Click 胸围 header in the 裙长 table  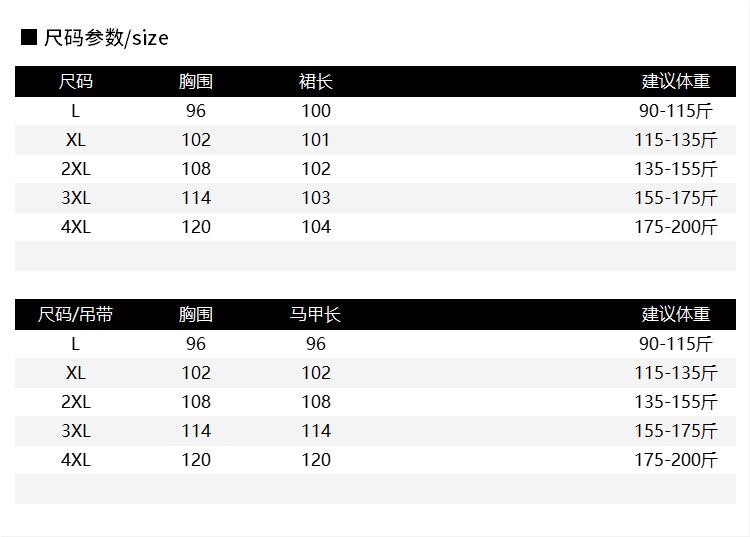tap(196, 82)
